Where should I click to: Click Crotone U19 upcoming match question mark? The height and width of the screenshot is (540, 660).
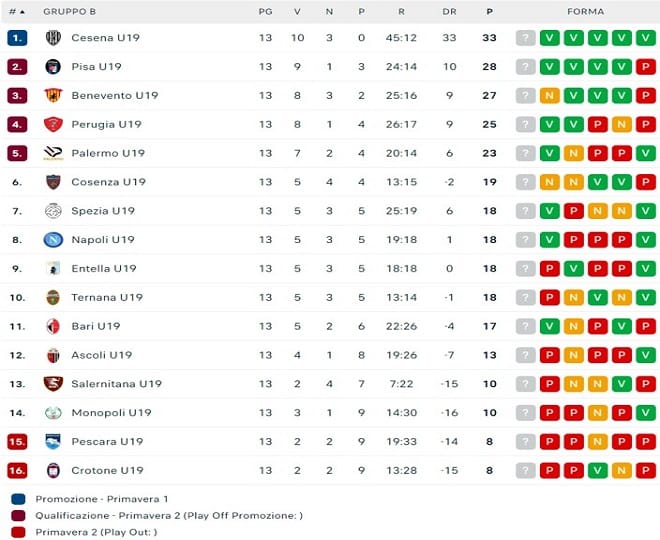526,471
